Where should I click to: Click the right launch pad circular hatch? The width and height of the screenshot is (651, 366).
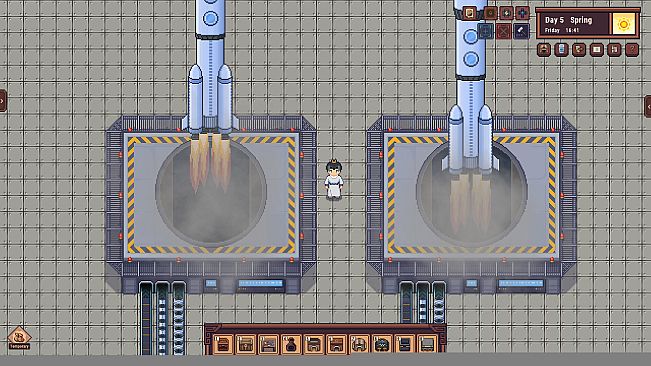[x=472, y=193]
